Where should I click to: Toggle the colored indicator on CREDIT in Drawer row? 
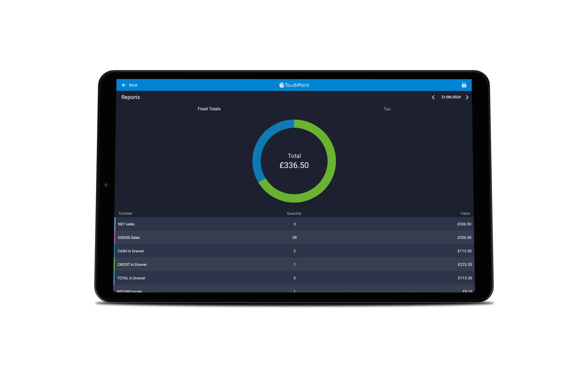(x=115, y=264)
